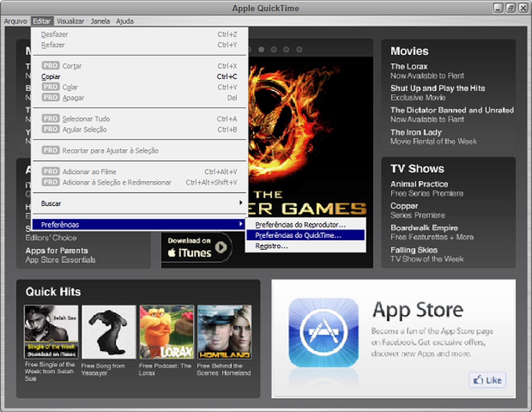Click the Lorax free podcast thumbnail
Viewport: 532px width, 412px height.
(166, 331)
